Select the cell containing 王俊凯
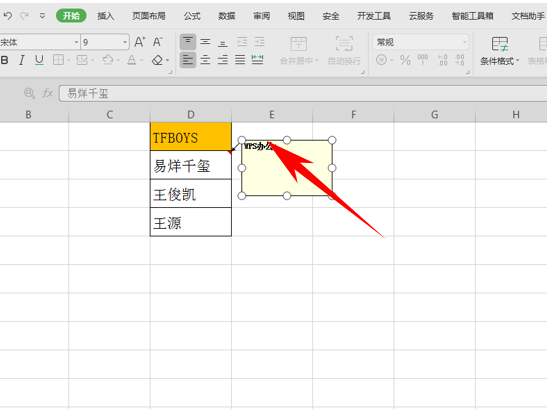This screenshot has height=409, width=547. click(x=190, y=193)
